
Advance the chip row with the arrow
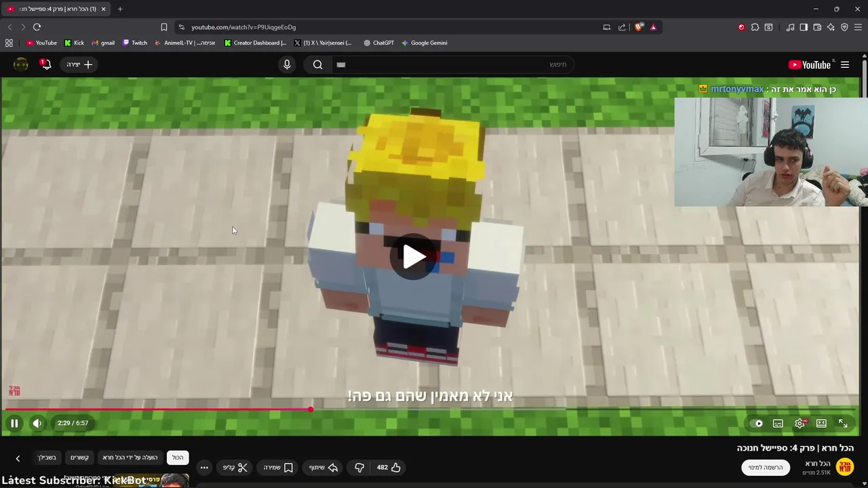tap(18, 458)
